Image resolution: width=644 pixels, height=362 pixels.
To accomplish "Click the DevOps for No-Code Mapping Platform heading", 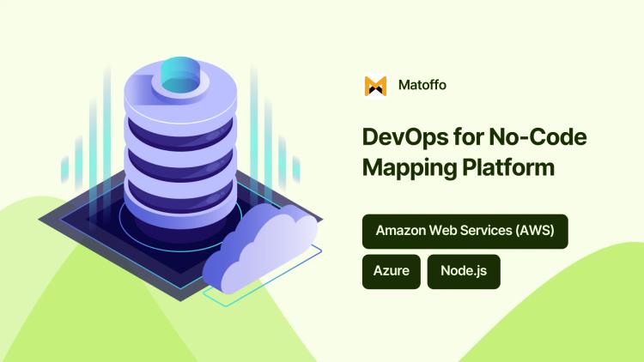I will click(474, 152).
